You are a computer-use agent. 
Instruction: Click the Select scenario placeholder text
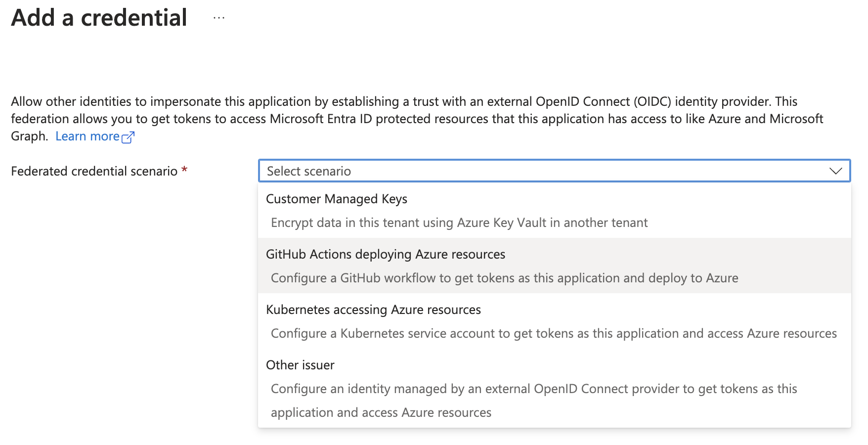click(x=308, y=171)
